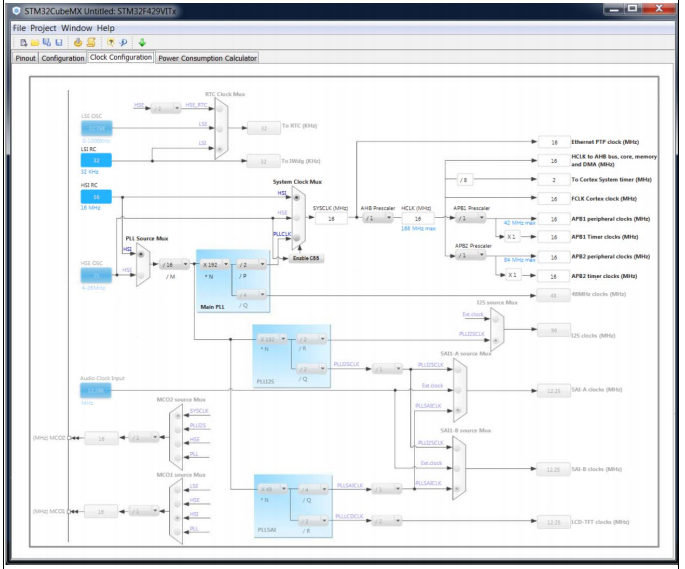Open the AHB Prescaler dropdown
The height and width of the screenshot is (569, 685).
coord(377,218)
